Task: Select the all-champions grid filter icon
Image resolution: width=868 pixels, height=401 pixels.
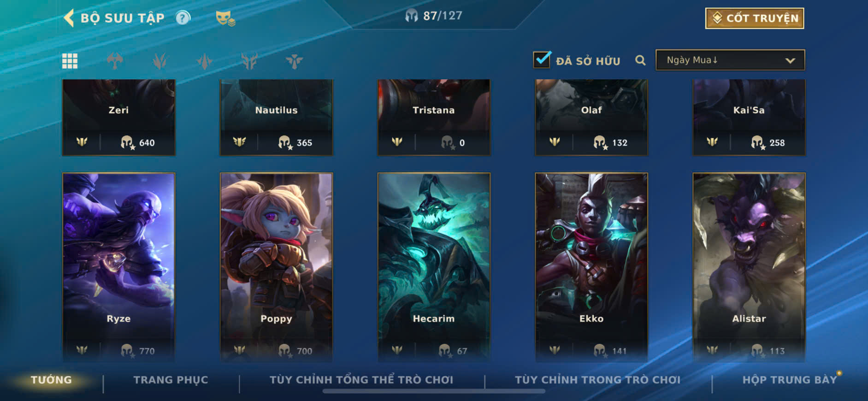Action: click(70, 61)
